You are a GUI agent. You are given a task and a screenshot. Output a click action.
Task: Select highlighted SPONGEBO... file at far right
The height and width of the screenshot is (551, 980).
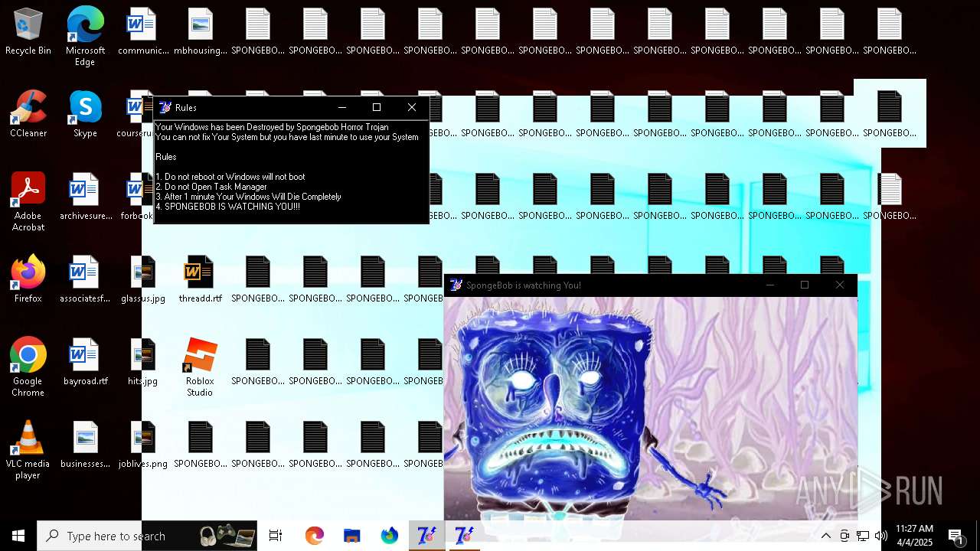point(890,113)
